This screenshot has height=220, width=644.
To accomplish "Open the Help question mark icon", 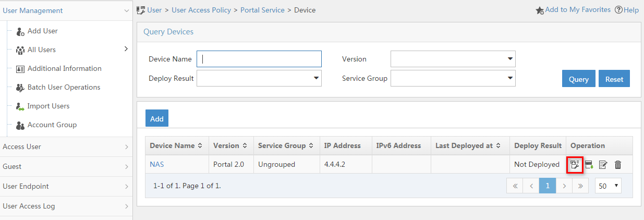I will click(x=619, y=10).
